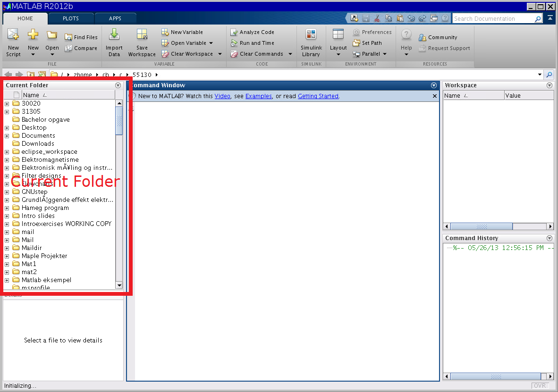Switch to the HOME ribbon tab
The width and height of the screenshot is (558, 392).
pyautogui.click(x=25, y=18)
